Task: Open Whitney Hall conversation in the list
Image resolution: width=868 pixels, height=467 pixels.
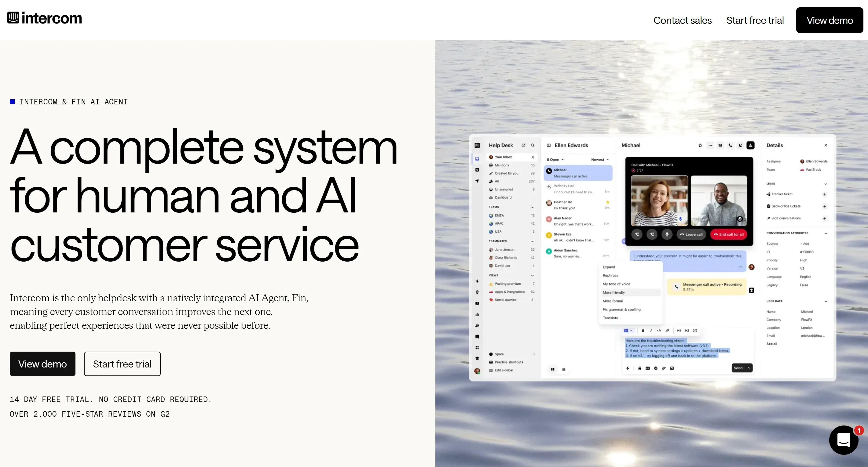Action: click(x=578, y=189)
